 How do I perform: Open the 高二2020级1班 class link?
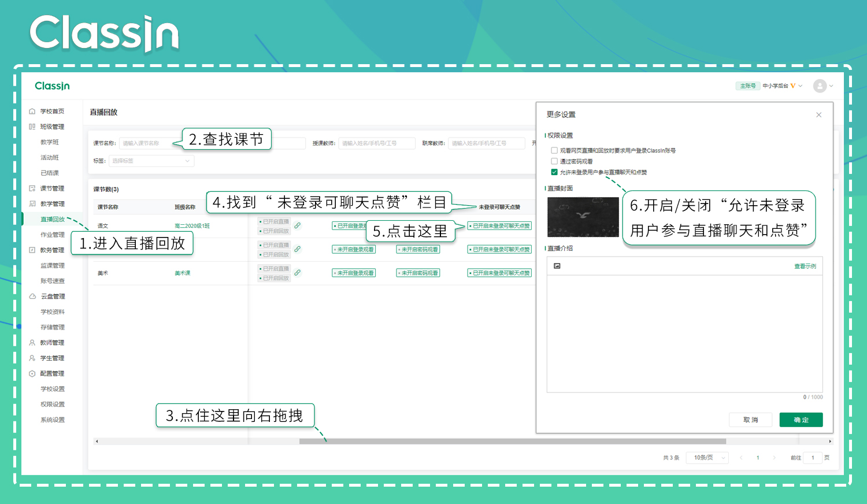(192, 226)
